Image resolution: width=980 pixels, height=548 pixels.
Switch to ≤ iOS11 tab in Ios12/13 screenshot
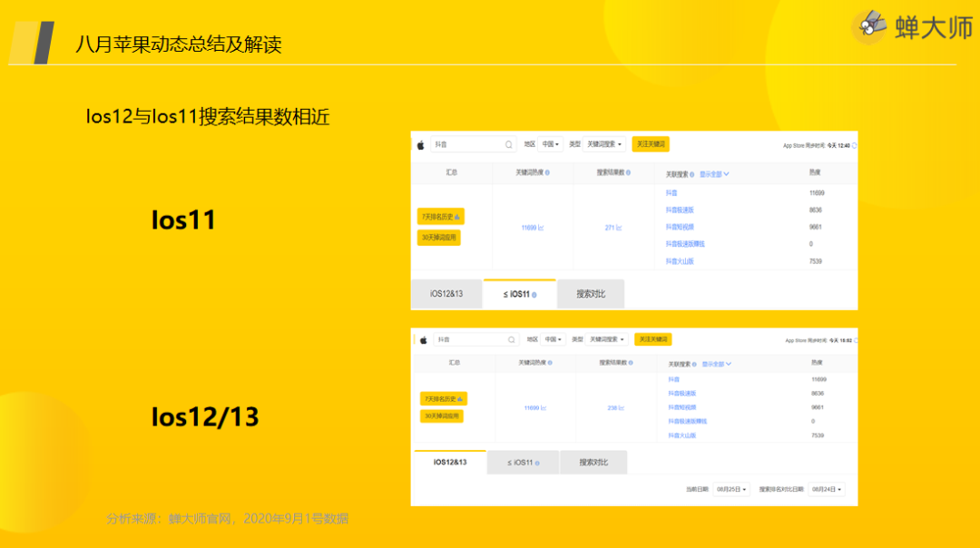click(524, 463)
